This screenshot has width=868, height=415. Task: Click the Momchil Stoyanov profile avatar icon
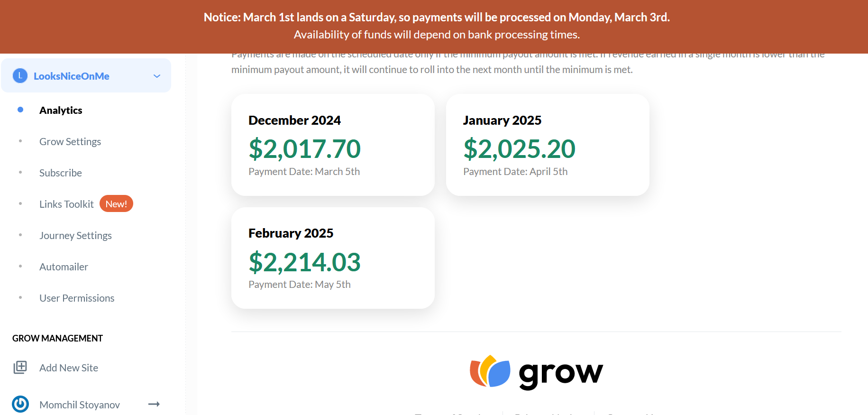[20, 404]
